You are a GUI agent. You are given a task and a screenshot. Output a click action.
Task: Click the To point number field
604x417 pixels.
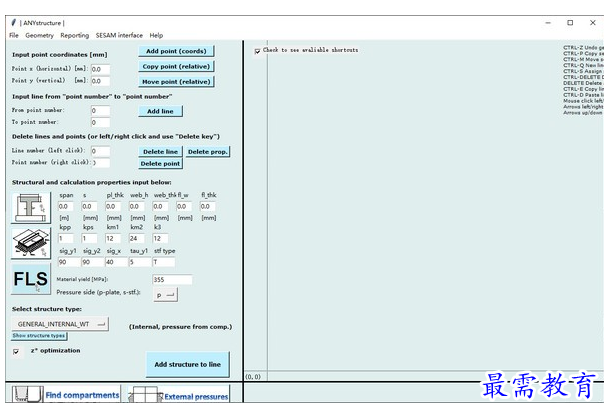click(x=100, y=123)
